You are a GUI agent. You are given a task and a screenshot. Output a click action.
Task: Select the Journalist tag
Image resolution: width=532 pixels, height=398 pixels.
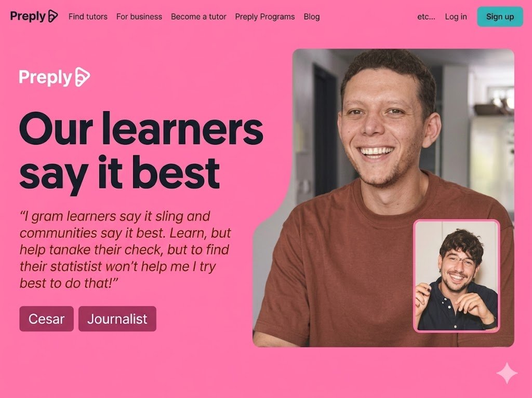(117, 319)
